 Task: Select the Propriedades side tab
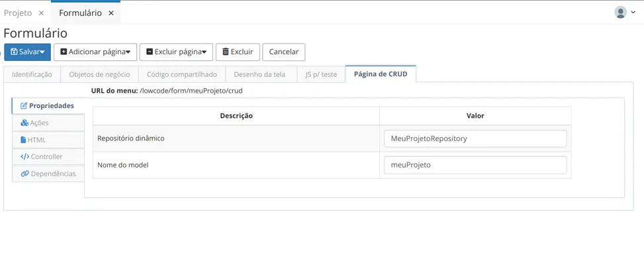click(x=48, y=106)
